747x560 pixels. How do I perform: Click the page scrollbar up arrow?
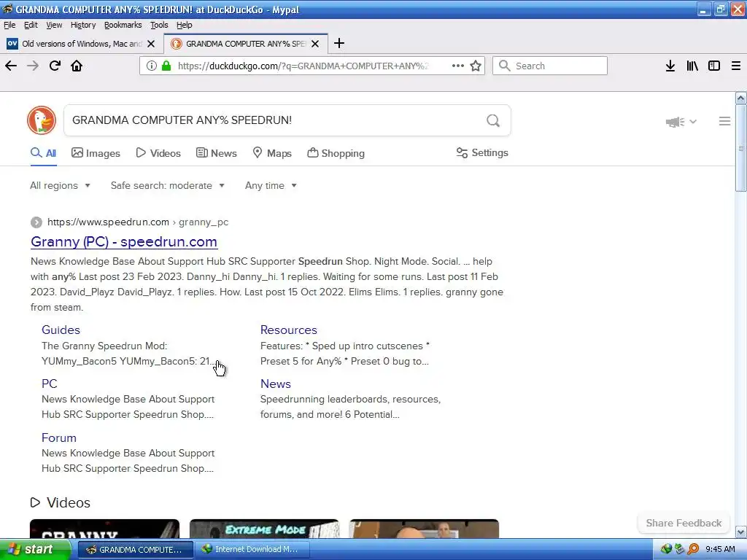pos(741,98)
